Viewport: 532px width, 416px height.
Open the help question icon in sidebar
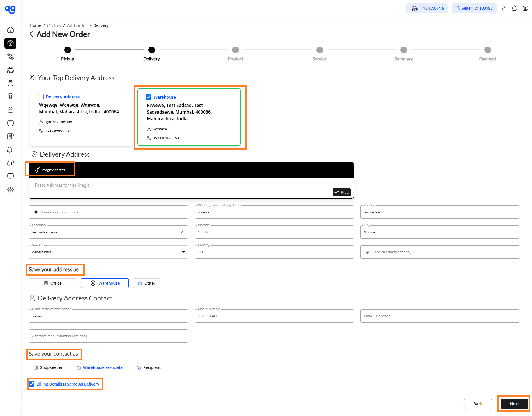click(11, 176)
